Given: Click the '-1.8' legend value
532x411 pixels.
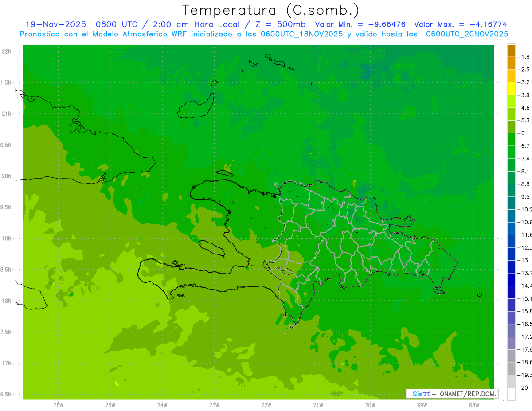Looking at the screenshot, I should click(524, 57).
